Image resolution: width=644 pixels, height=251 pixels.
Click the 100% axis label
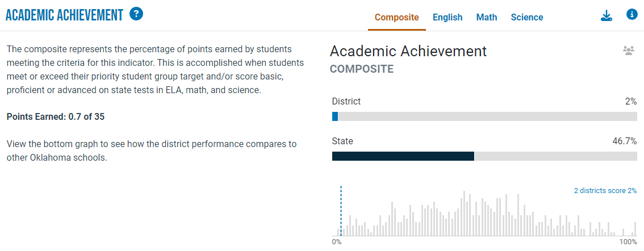coord(628,242)
